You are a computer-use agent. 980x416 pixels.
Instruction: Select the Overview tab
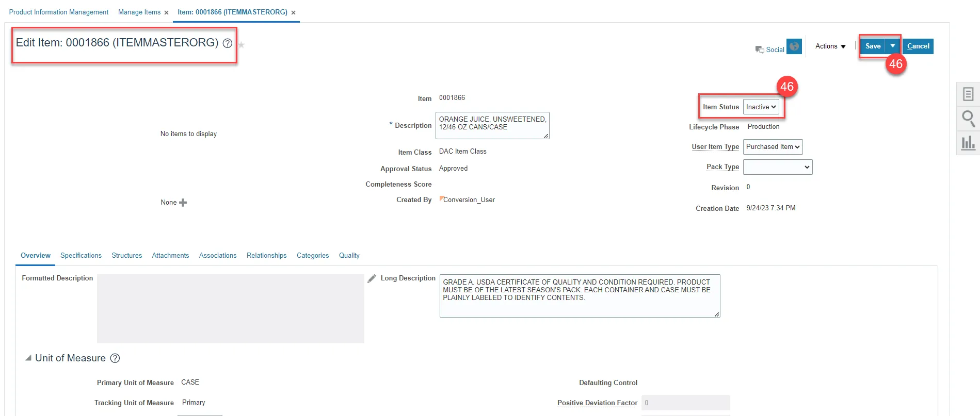click(x=36, y=256)
